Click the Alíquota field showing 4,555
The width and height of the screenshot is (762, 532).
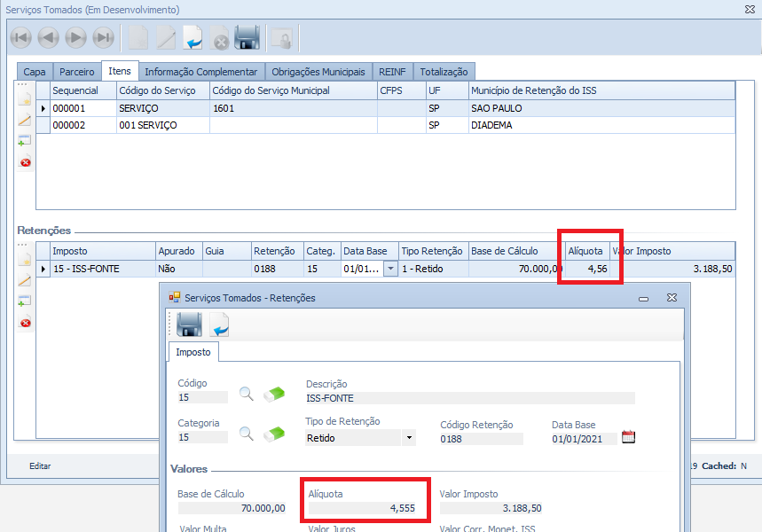(x=366, y=508)
